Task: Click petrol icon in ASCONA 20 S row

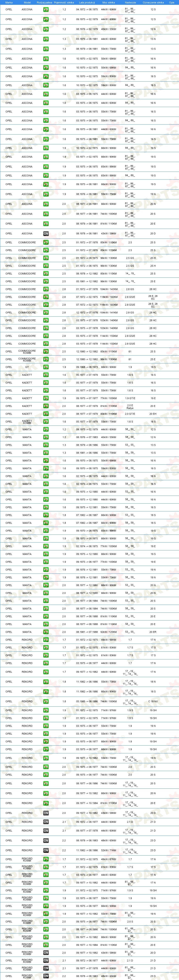Action: 46,214
